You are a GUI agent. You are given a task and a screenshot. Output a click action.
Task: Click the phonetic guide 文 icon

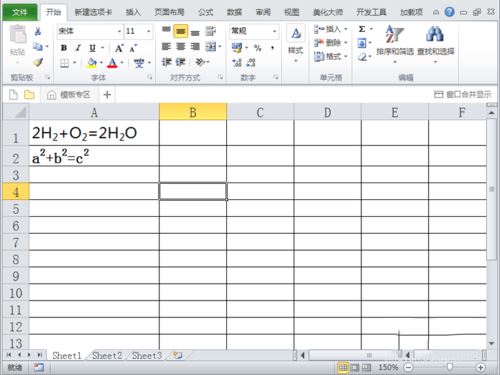click(139, 63)
